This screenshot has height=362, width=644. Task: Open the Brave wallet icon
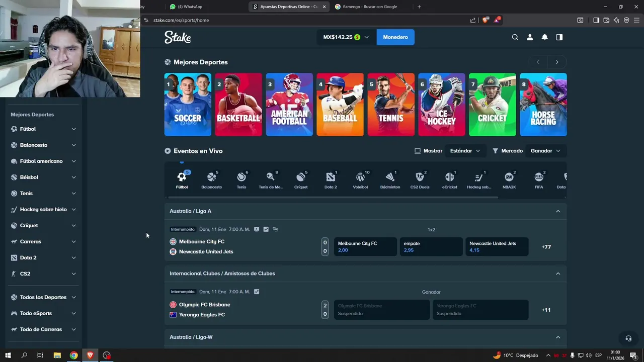606,20
